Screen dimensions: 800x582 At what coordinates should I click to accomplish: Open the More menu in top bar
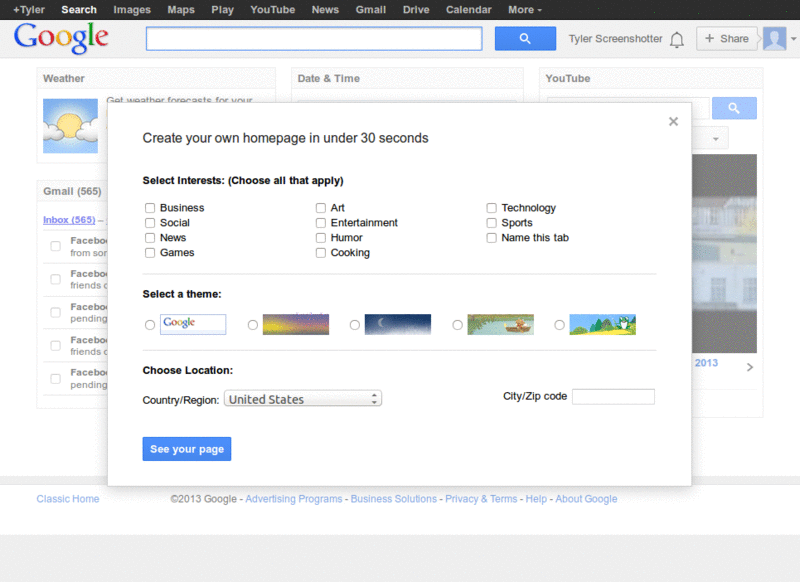click(x=524, y=10)
